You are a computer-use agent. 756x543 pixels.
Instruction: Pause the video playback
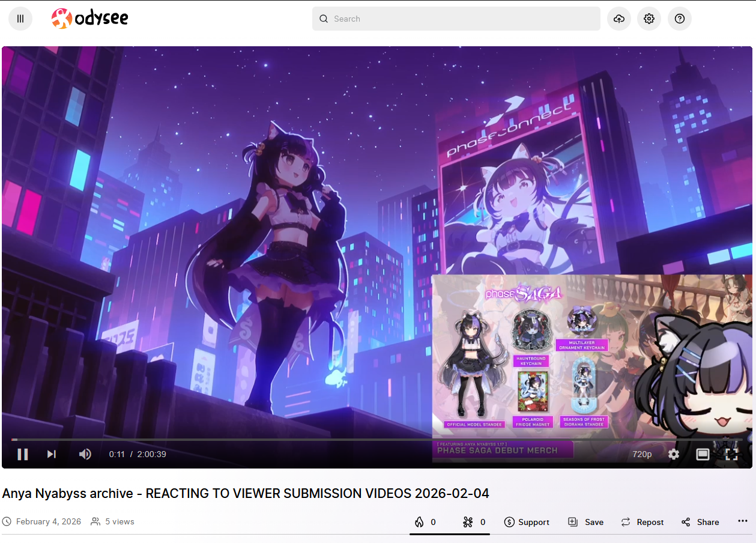click(23, 454)
